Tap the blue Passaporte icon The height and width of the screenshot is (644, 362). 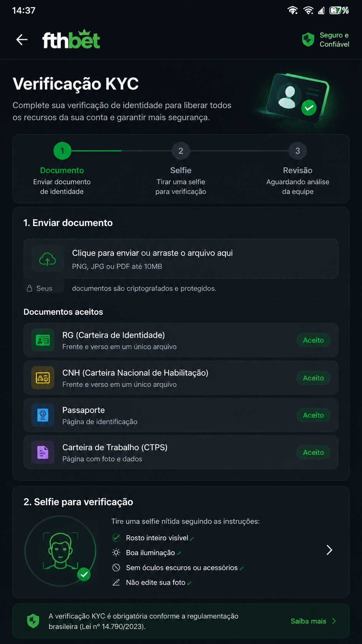[x=43, y=415]
